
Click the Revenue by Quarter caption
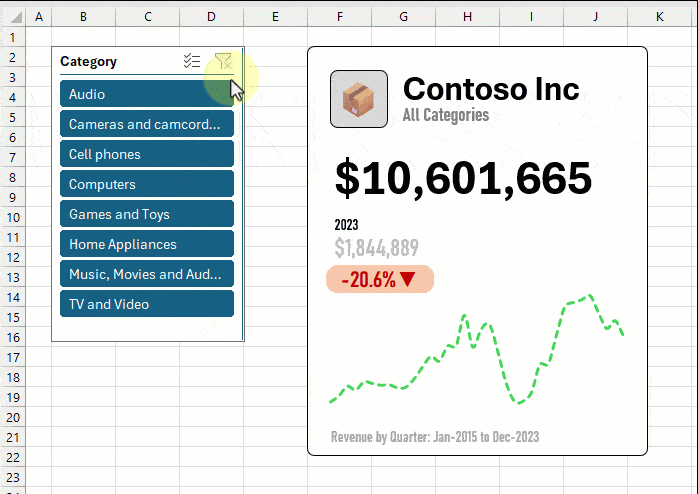point(435,437)
